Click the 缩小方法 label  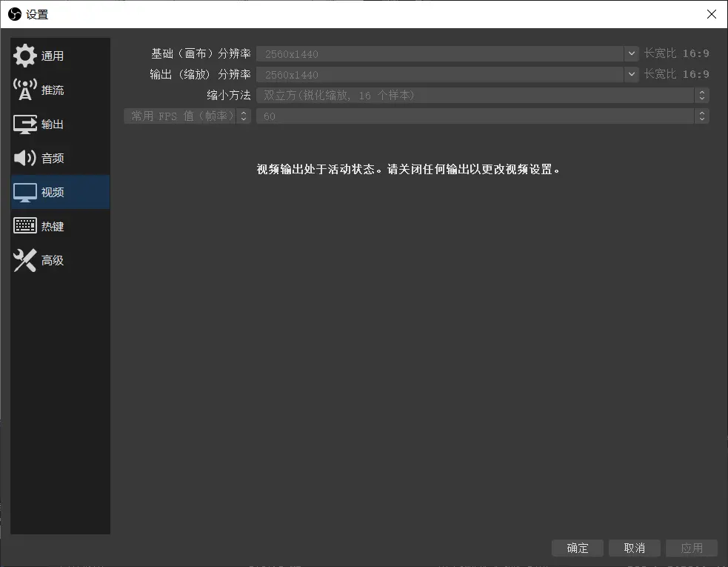[x=229, y=96]
